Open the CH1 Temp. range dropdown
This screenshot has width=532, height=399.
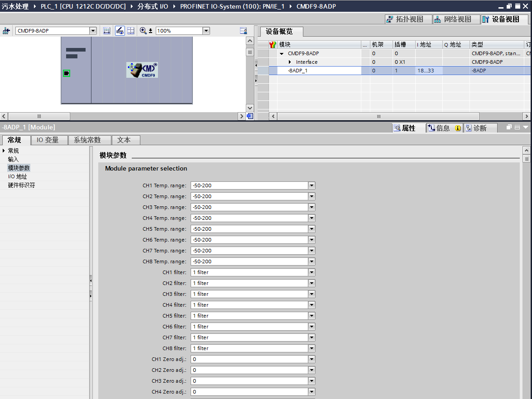[312, 185]
